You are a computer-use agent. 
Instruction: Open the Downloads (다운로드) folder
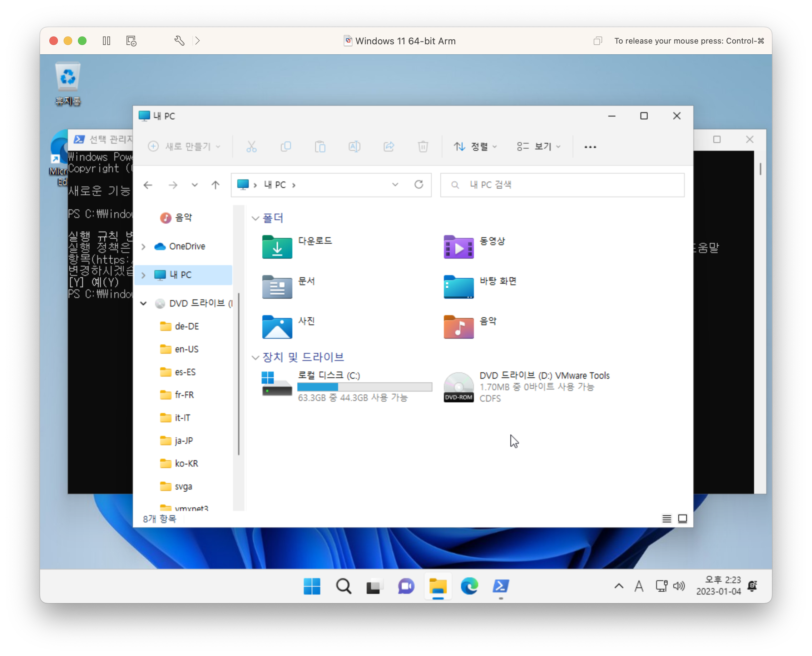[277, 247]
